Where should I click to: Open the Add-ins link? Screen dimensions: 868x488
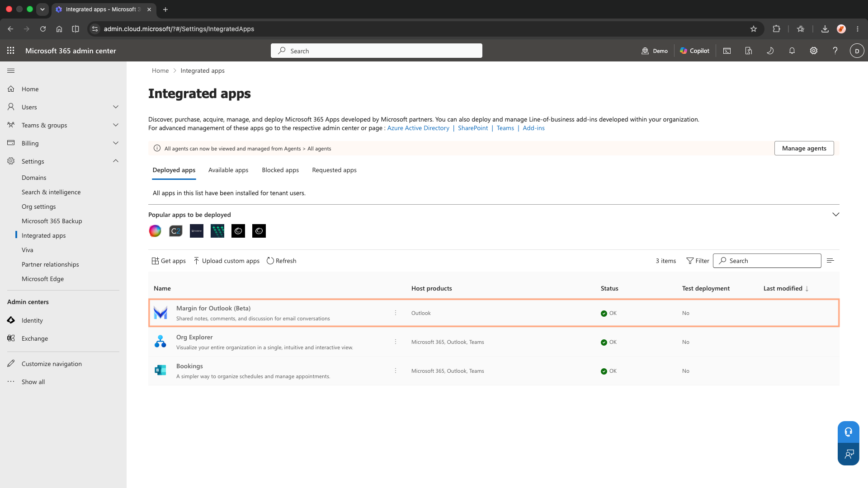point(533,128)
